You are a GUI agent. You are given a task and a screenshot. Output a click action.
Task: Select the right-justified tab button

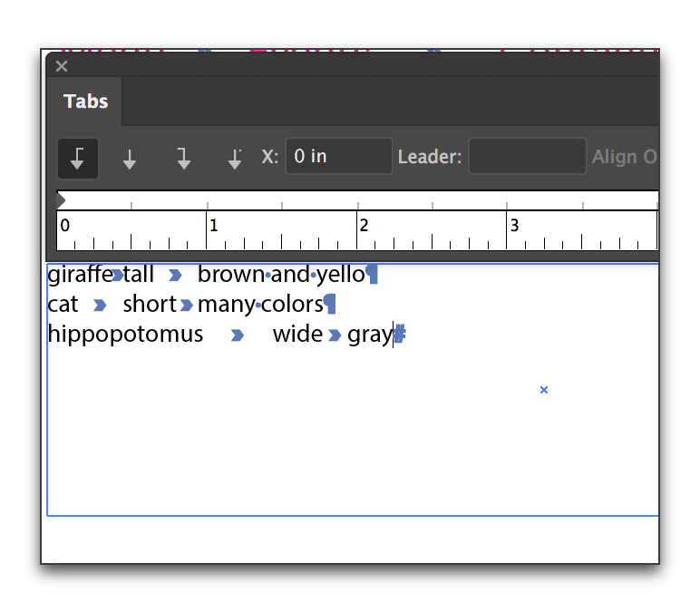183,158
